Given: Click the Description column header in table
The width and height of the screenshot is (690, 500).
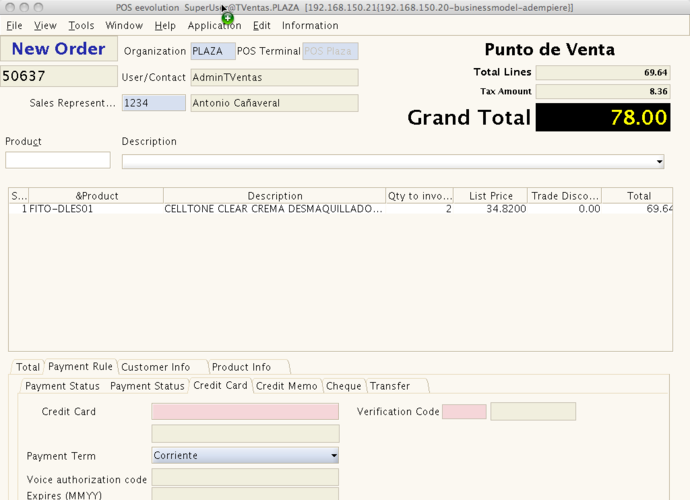Looking at the screenshot, I should [x=275, y=196].
